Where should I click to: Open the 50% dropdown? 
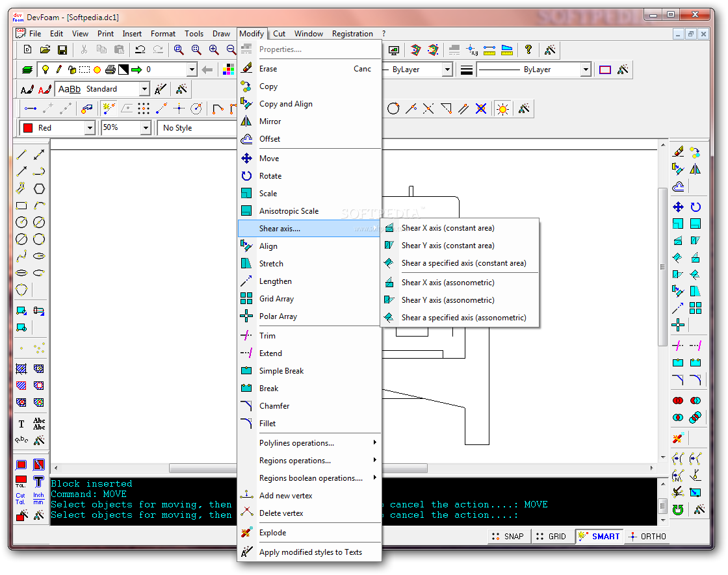pos(146,127)
